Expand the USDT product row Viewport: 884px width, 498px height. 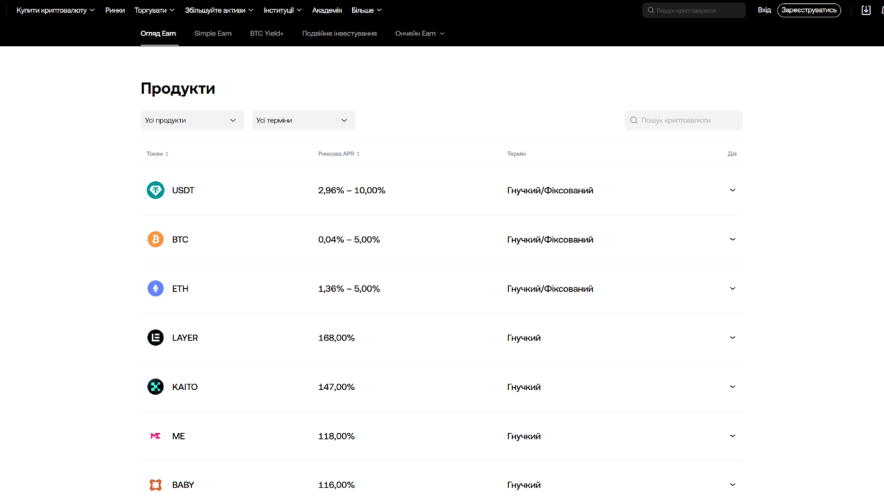point(732,190)
